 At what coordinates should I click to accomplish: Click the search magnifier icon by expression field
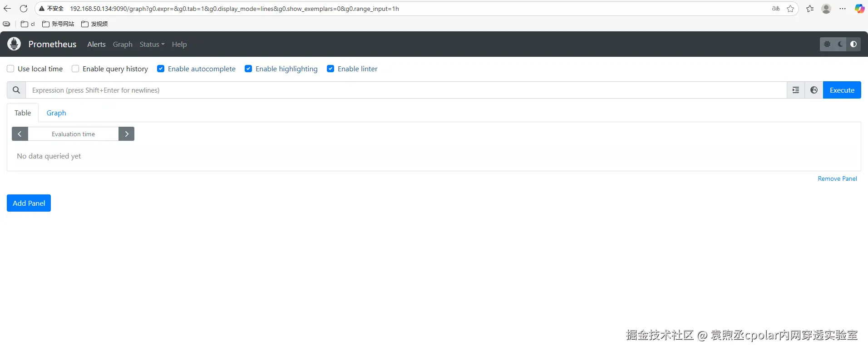(x=16, y=90)
